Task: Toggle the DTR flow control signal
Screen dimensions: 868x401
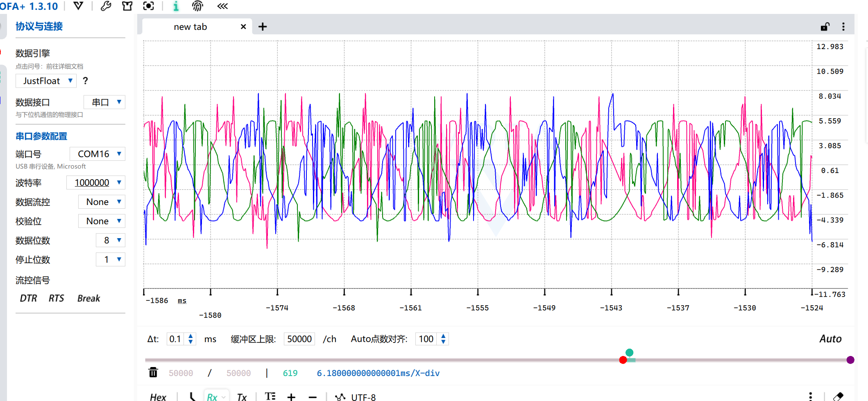Action: click(x=28, y=298)
